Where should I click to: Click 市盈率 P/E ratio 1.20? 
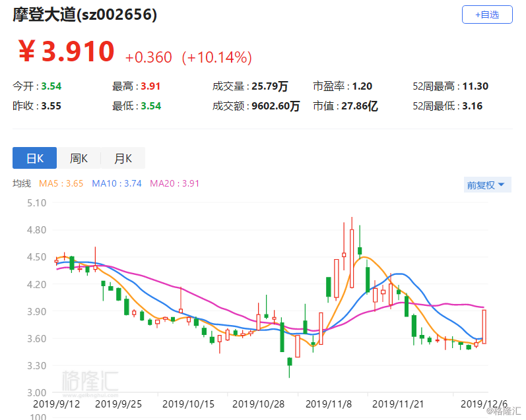[x=362, y=86]
